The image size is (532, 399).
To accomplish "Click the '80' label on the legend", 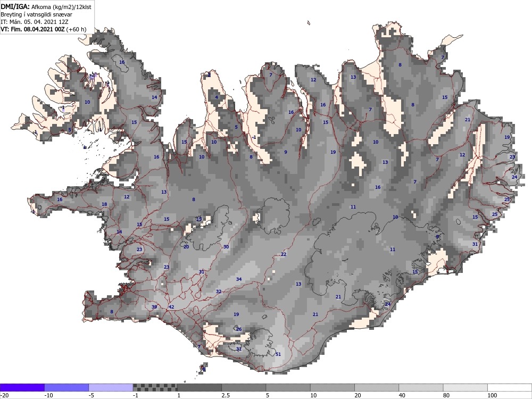I will click(x=446, y=395).
